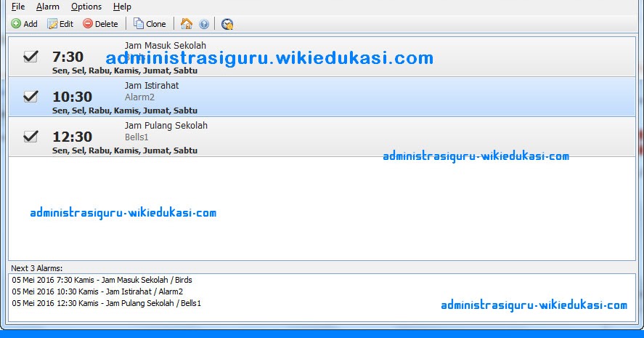
Task: Open the File menu
Action: coord(18,7)
